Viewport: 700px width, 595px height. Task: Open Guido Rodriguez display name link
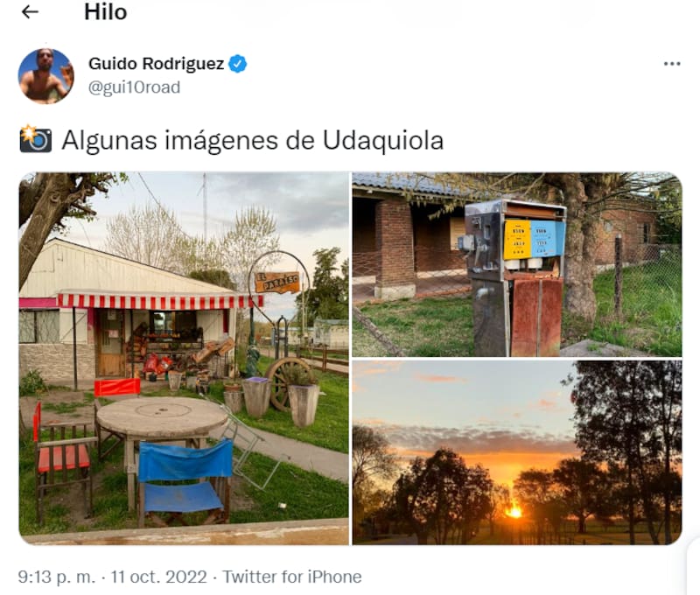[x=156, y=64]
